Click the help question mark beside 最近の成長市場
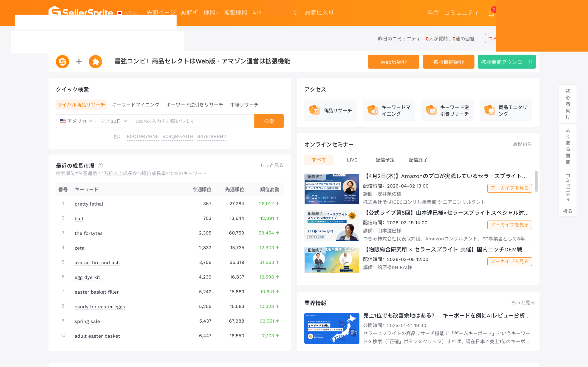Screen dimensions: 588x367 (x=100, y=166)
